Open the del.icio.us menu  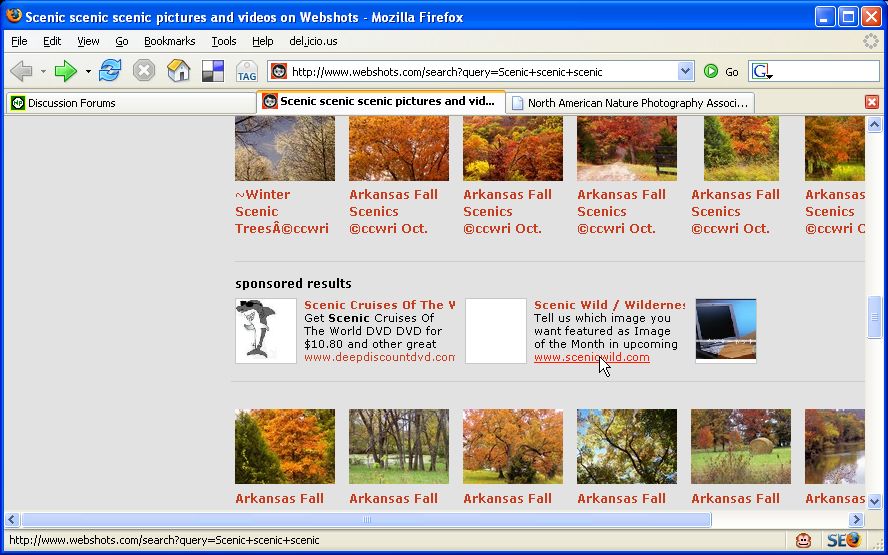[313, 41]
